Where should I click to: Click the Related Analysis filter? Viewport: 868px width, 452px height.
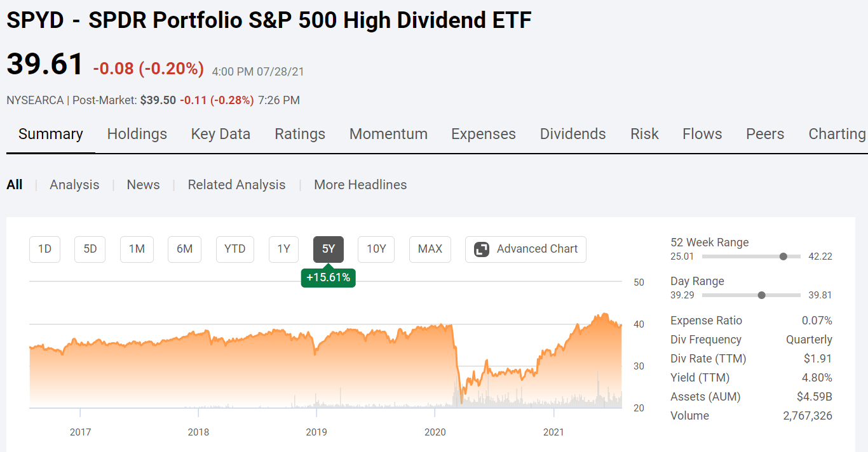[x=236, y=184]
